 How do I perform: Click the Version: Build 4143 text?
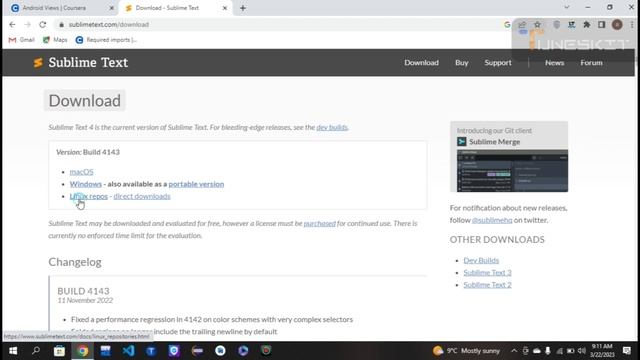tap(88, 152)
